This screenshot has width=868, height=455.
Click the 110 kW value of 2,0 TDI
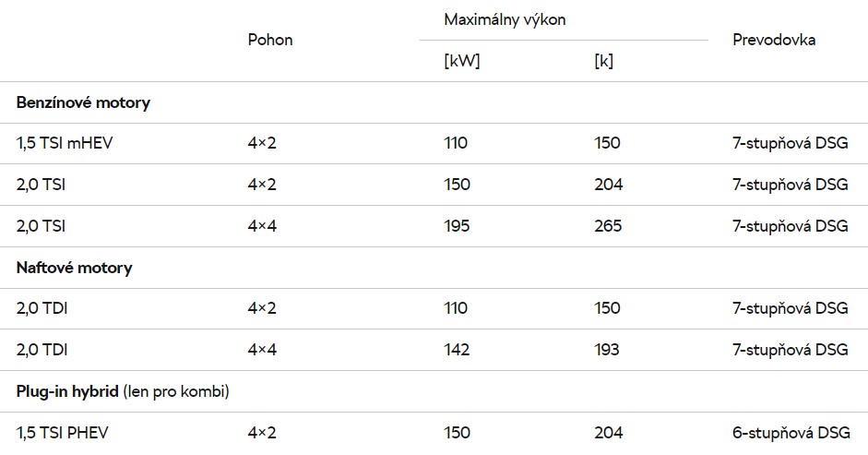pos(456,308)
